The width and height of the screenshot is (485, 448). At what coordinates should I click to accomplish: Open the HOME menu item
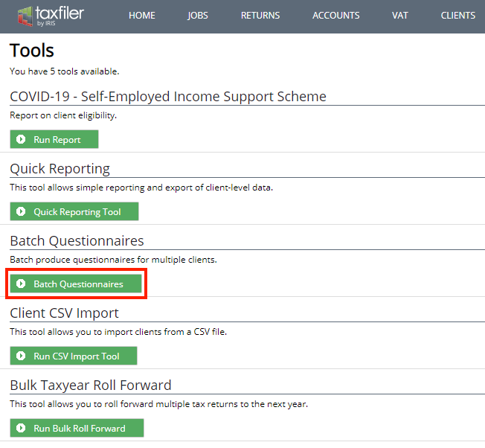142,16
